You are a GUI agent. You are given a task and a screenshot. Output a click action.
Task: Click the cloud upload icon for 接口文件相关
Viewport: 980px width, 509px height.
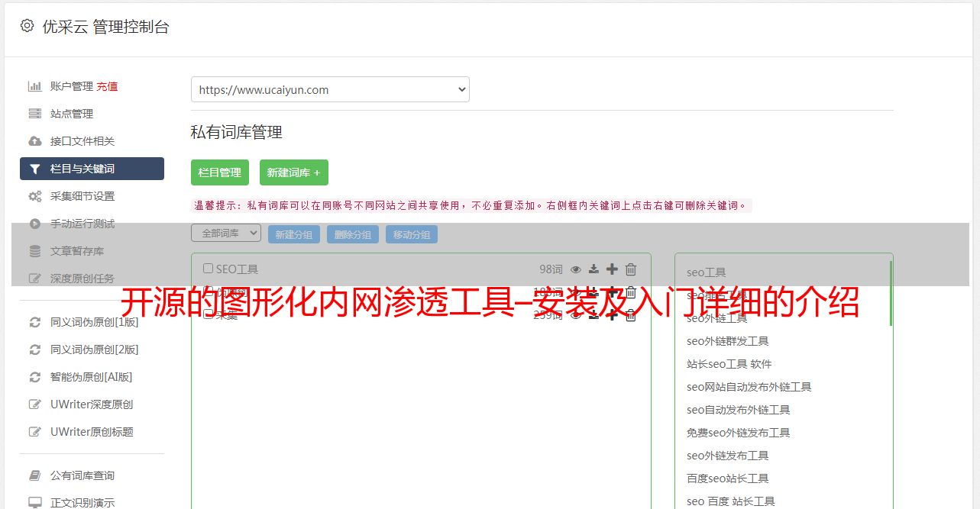tap(35, 141)
